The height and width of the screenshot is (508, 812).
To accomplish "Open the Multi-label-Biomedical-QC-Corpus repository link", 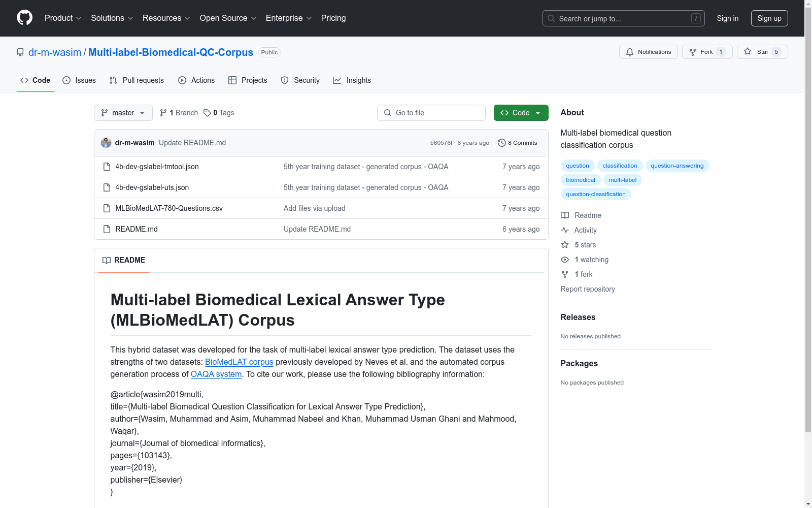I will click(171, 52).
